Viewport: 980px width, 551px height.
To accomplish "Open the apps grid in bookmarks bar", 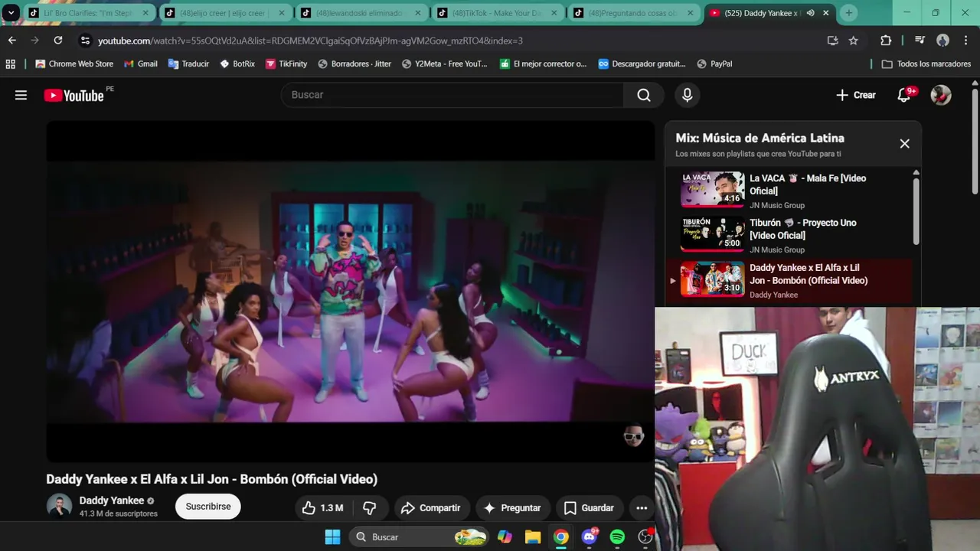I will pos(11,64).
